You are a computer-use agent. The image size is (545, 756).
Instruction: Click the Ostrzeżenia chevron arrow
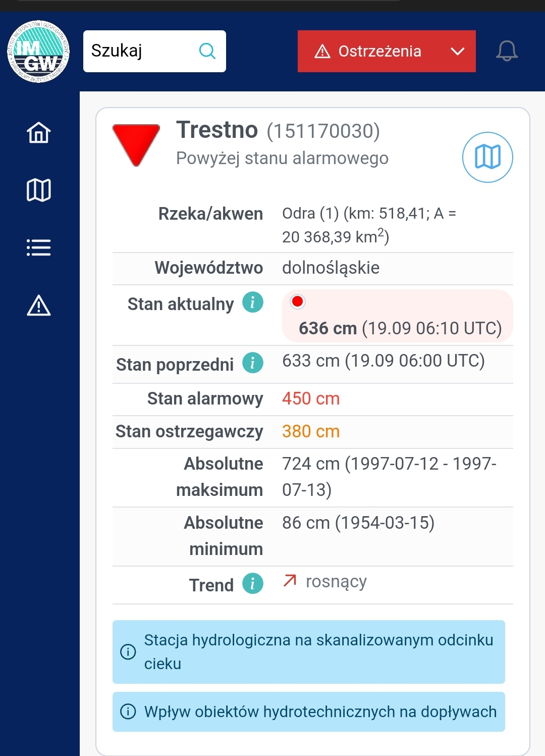click(457, 51)
